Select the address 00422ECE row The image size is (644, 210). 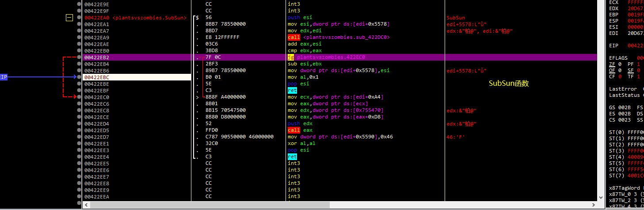(x=96, y=117)
